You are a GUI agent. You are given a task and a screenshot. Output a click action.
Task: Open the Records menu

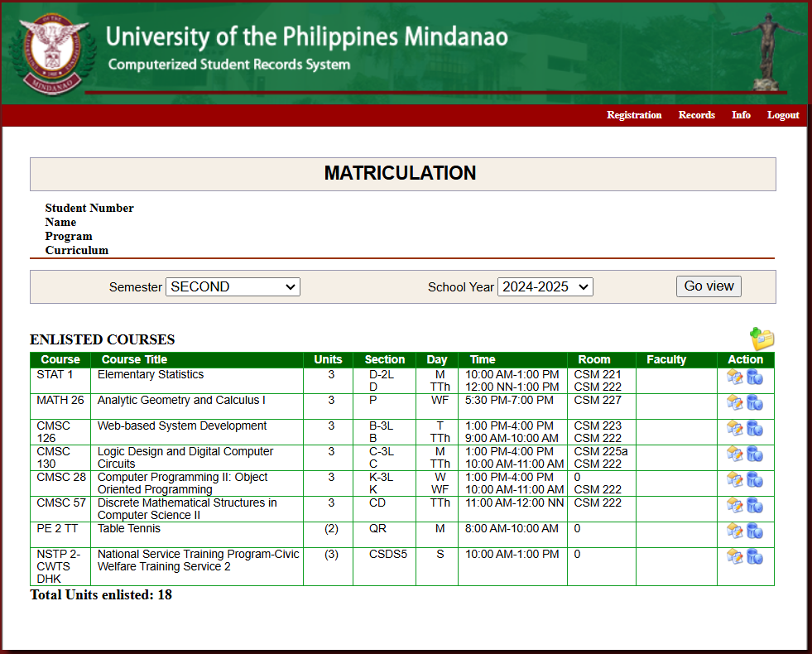coord(696,115)
